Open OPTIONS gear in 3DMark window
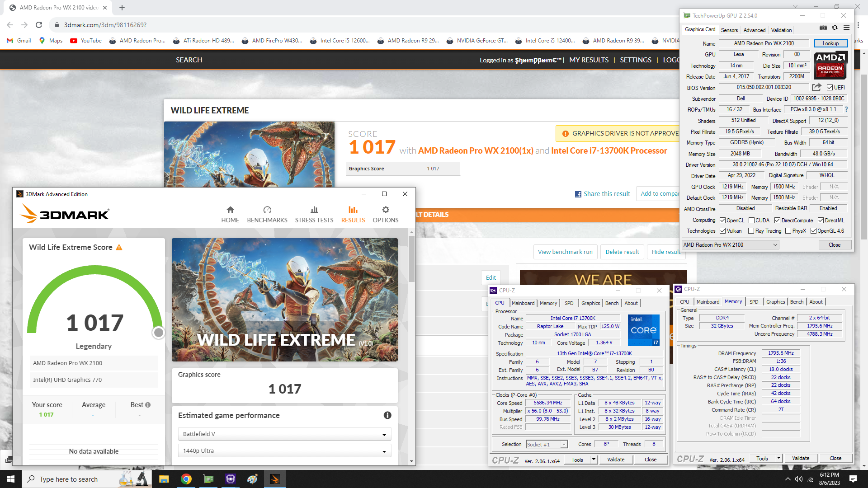868x488 pixels. (x=386, y=215)
